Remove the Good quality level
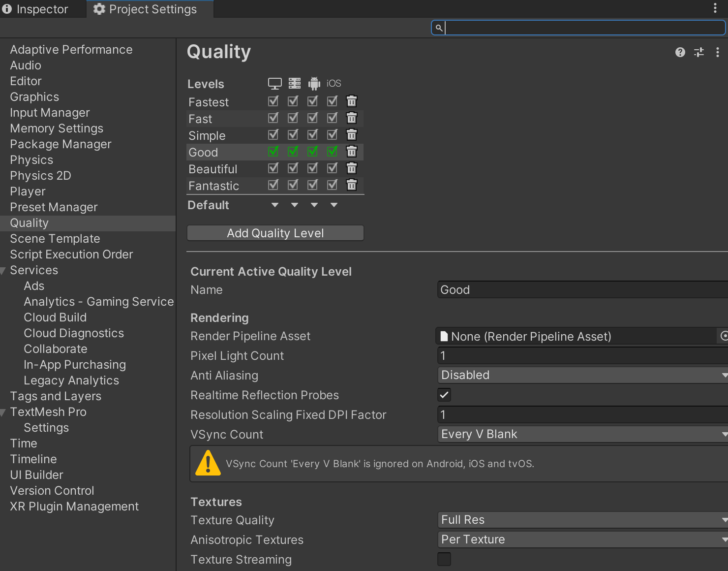Viewport: 728px width, 571px height. (x=351, y=152)
